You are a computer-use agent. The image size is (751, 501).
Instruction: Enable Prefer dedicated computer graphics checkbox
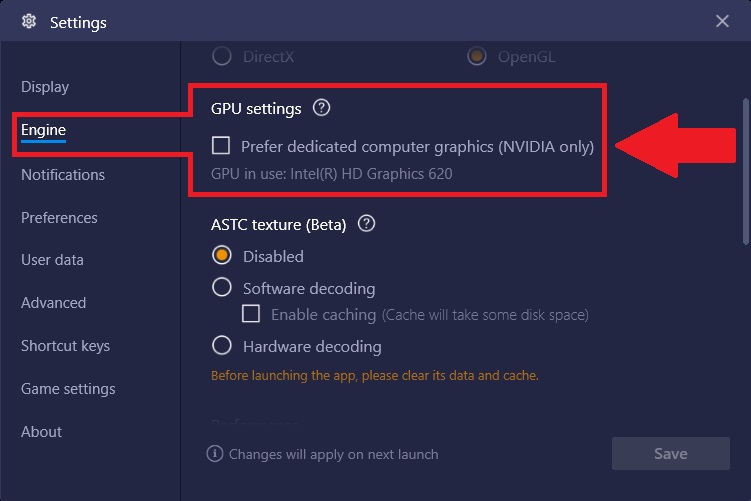pos(221,145)
